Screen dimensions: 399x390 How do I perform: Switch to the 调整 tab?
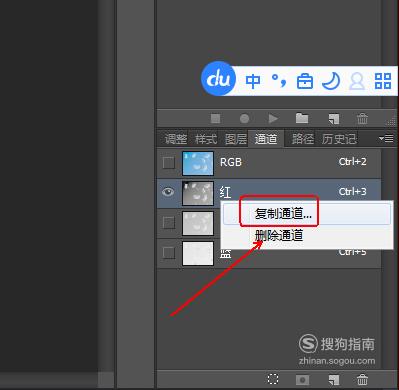(176, 139)
